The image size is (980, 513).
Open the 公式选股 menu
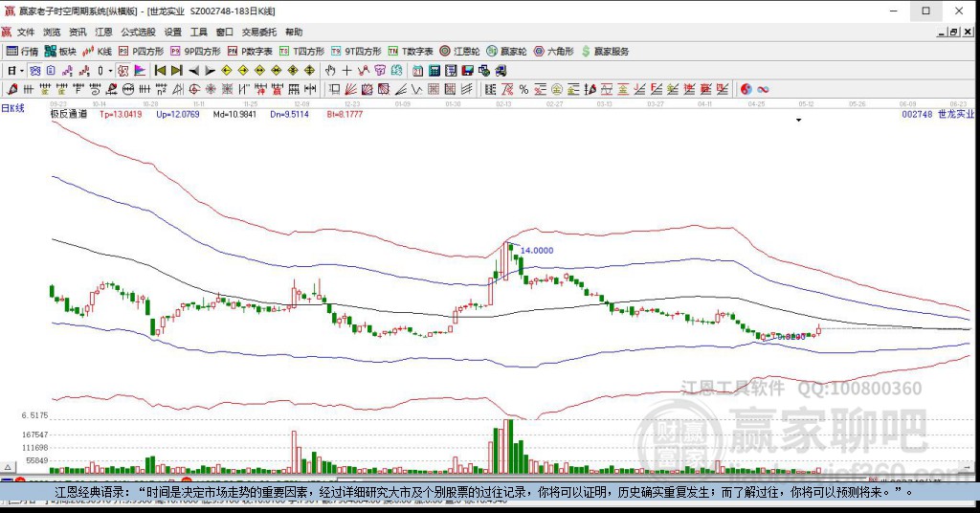click(138, 32)
